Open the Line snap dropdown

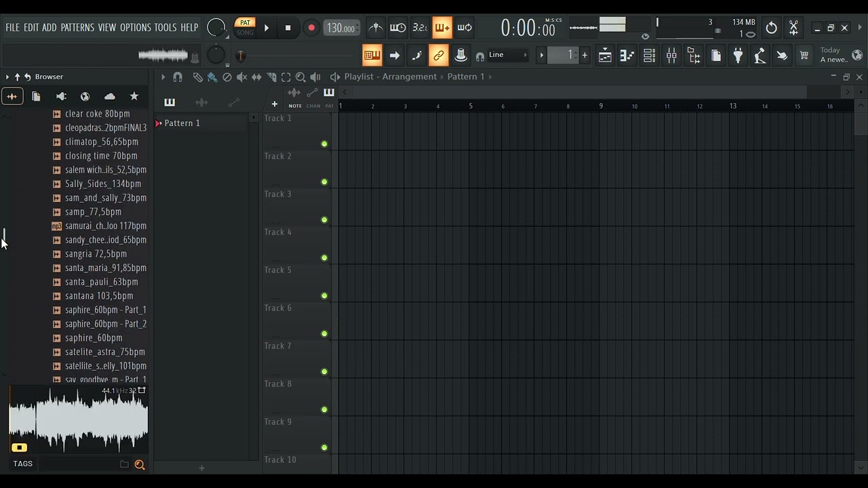507,55
